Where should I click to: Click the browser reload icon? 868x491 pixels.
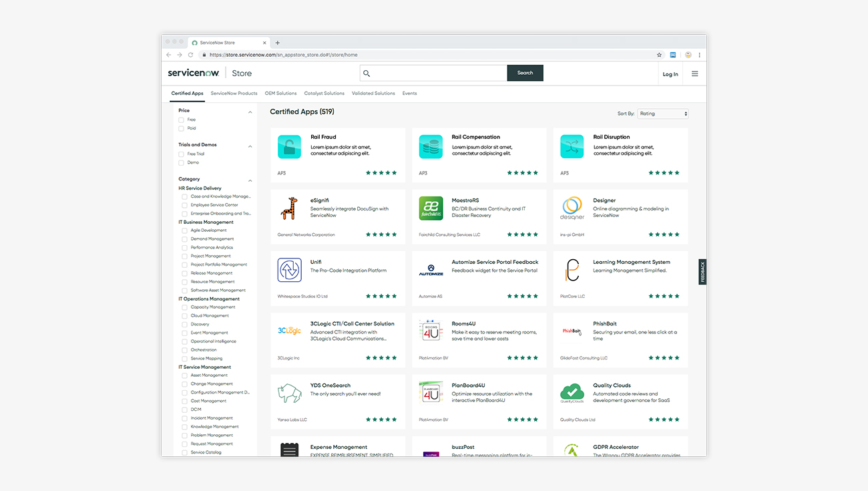pos(190,55)
